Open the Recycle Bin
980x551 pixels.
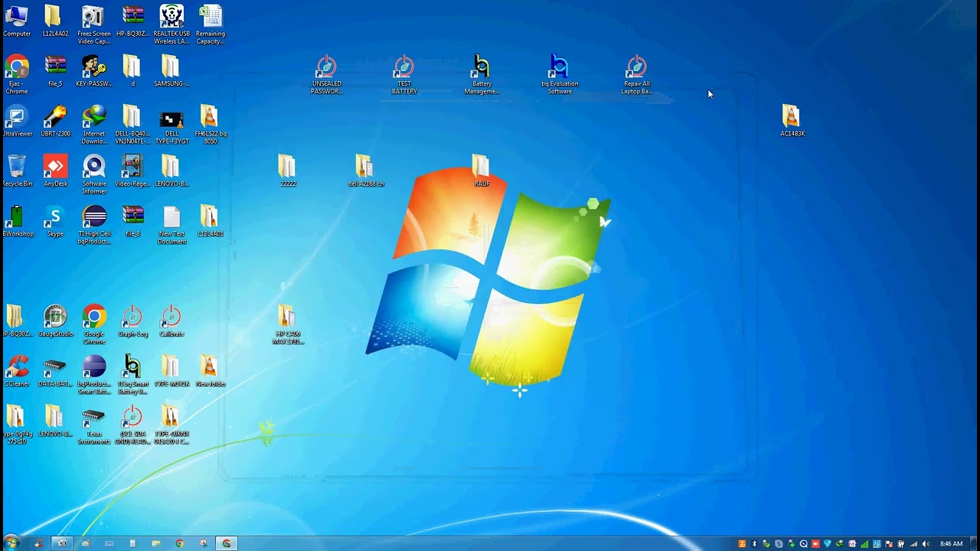pos(16,171)
